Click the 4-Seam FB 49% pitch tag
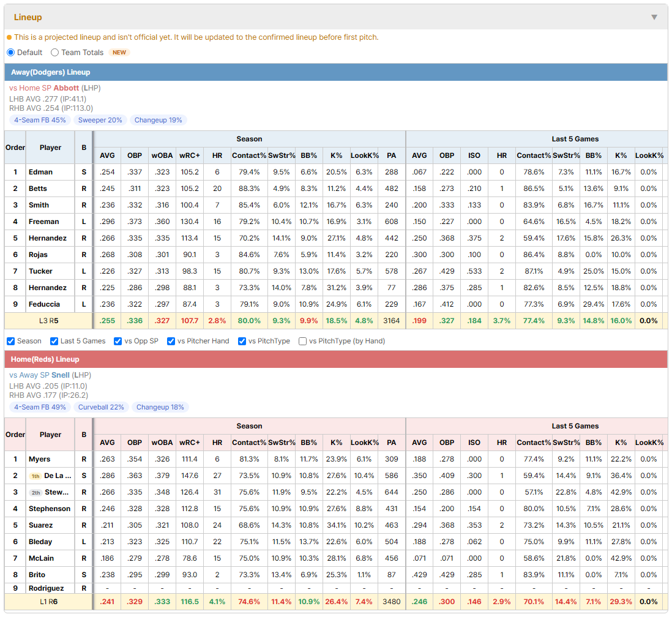This screenshot has height=617, width=672. [x=40, y=407]
